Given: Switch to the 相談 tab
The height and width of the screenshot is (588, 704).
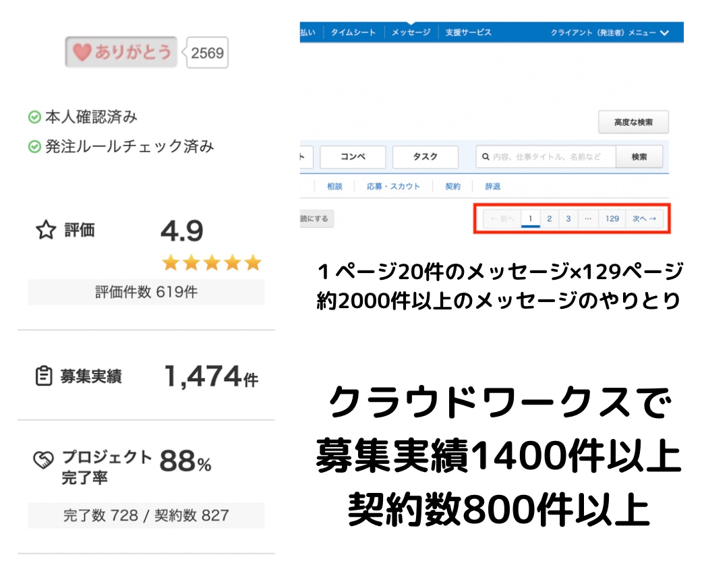Looking at the screenshot, I should [x=334, y=186].
